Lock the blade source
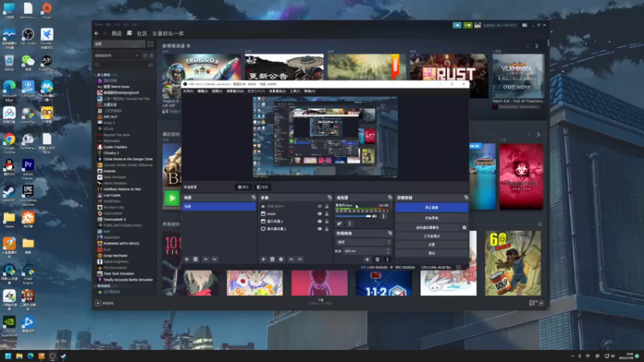This screenshot has height=362, width=644. (x=327, y=214)
